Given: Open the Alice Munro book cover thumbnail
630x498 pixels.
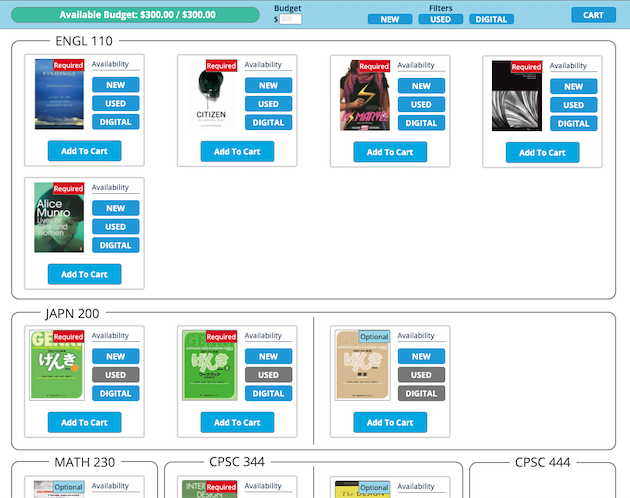Looking at the screenshot, I should pos(59,217).
